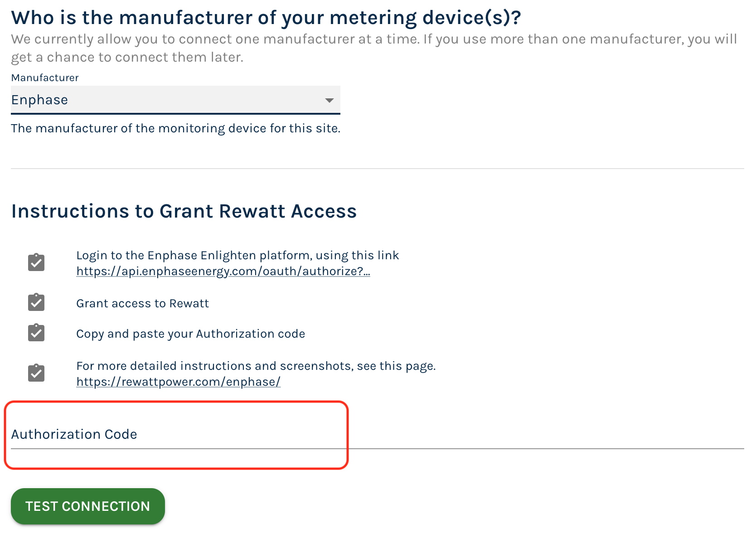Click the clipboard-check icon beside the Login instruction
This screenshot has width=756, height=543.
click(x=36, y=262)
